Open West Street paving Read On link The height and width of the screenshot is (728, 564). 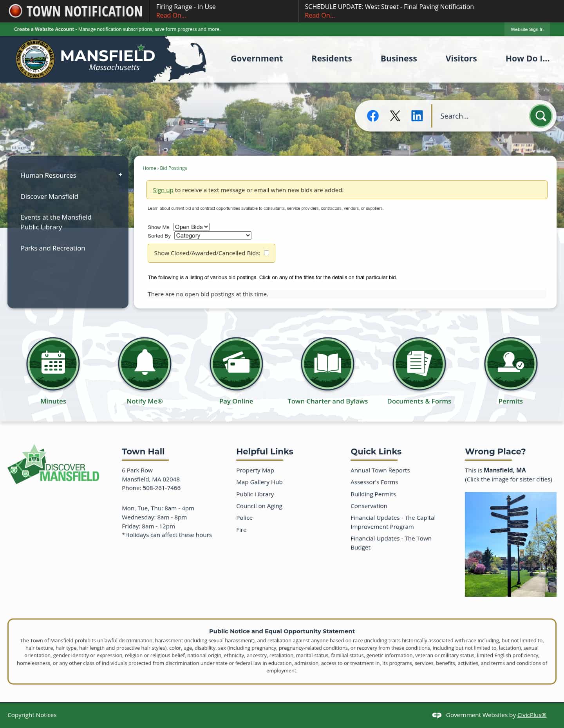coord(320,16)
